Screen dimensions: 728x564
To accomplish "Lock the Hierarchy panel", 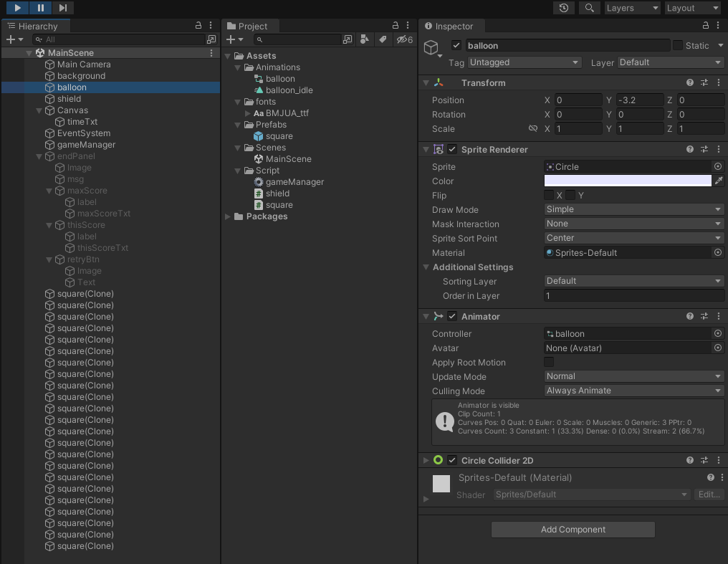I will 198,26.
